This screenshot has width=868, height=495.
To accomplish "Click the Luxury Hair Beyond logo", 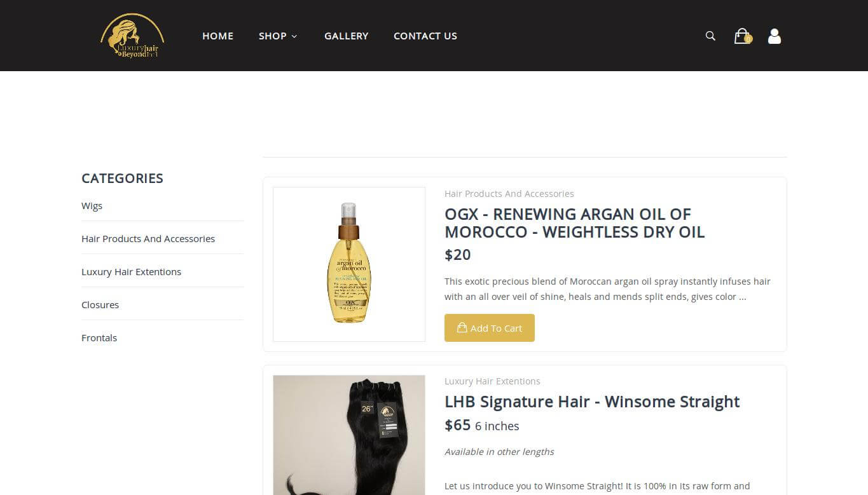I will [132, 36].
